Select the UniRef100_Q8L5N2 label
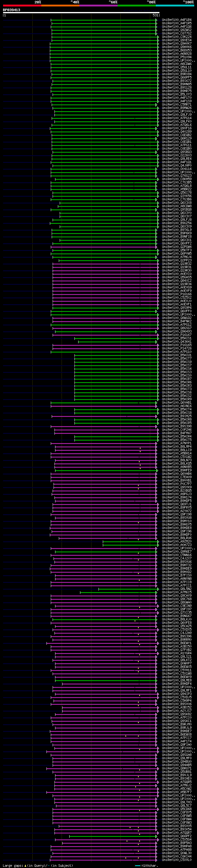Image resolution: width=197 pixels, height=868 pixels. [x=177, y=589]
